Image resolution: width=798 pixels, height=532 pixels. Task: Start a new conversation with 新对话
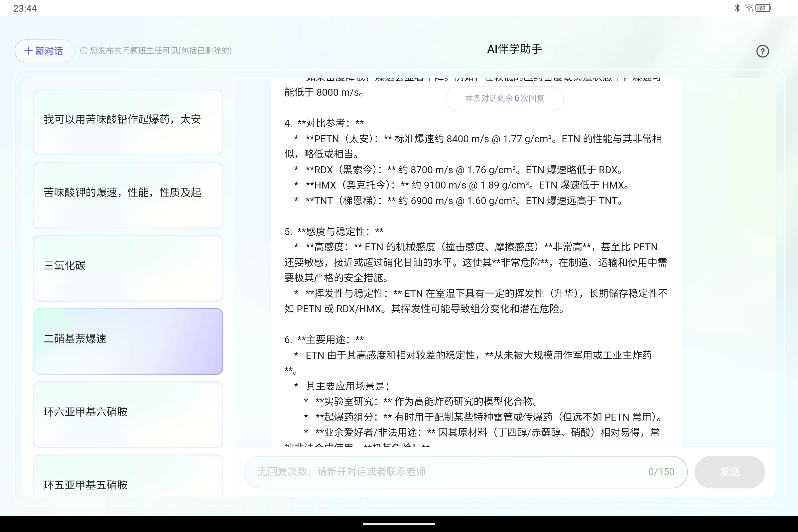pos(44,51)
